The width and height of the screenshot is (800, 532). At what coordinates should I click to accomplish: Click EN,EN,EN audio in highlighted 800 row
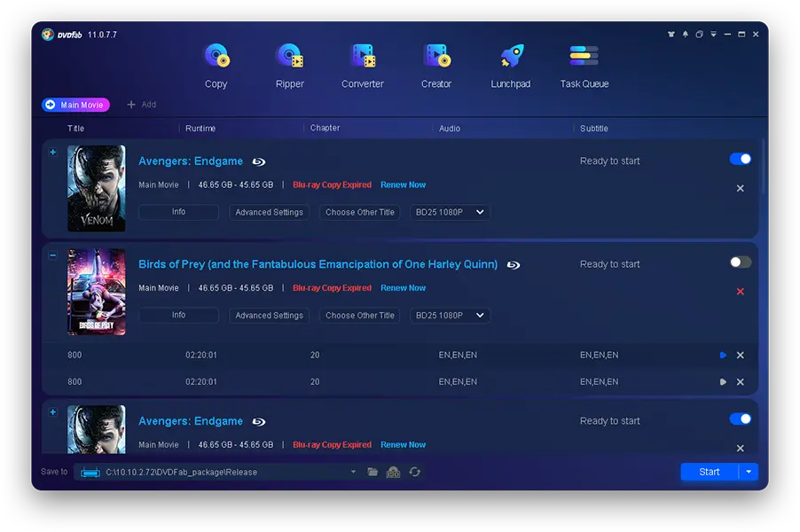pos(458,355)
